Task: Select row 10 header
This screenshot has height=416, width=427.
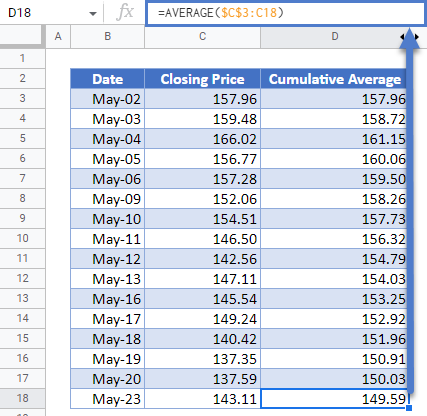Action: click(x=22, y=238)
